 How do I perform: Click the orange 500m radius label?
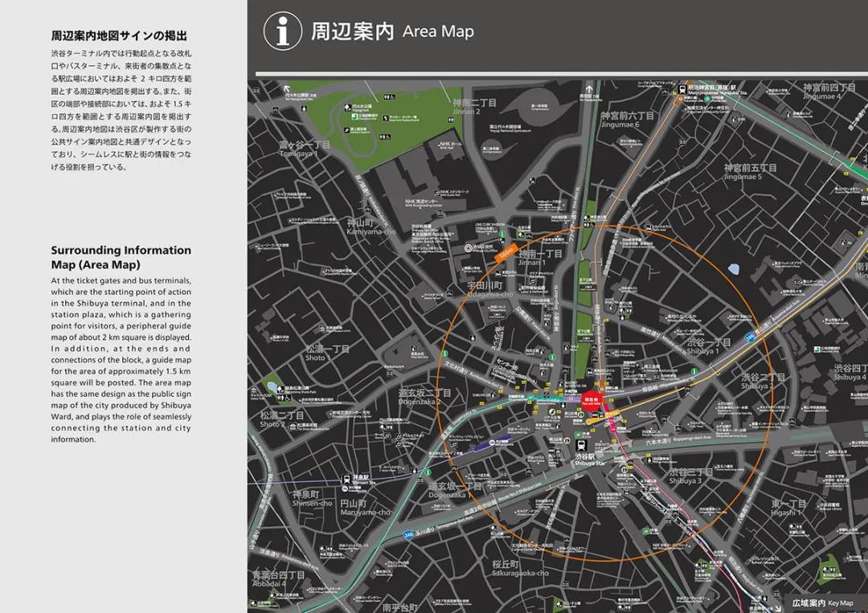point(506,253)
